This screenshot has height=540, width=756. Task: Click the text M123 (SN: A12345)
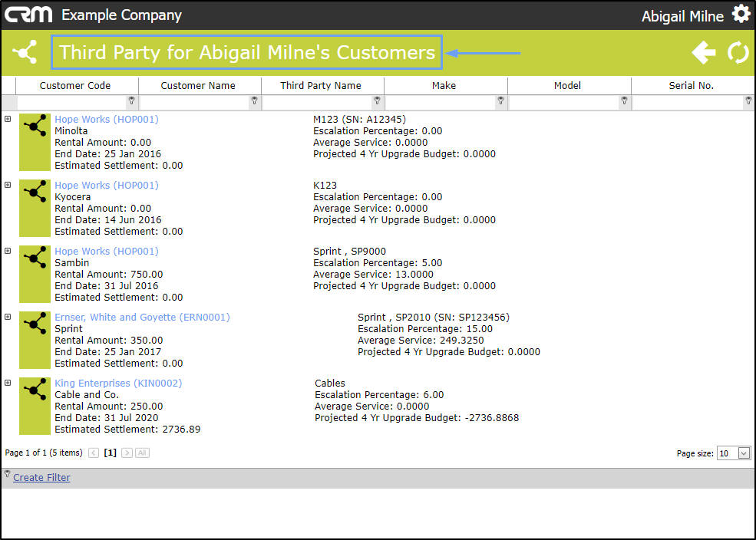click(359, 119)
